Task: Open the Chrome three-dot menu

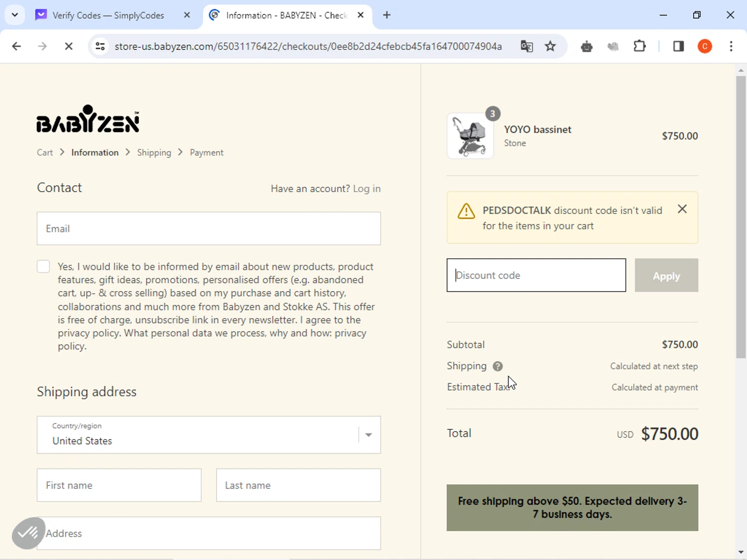Action: (x=731, y=46)
